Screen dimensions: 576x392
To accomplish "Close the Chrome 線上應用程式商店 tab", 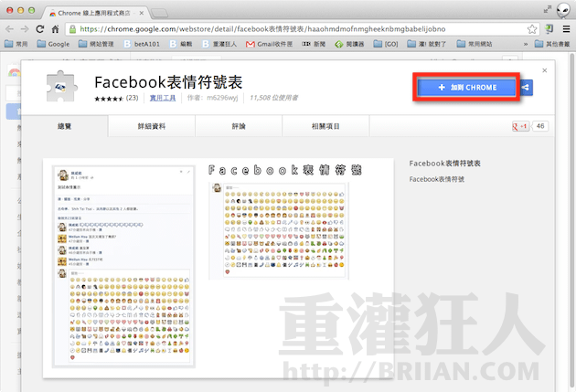I will tap(141, 13).
